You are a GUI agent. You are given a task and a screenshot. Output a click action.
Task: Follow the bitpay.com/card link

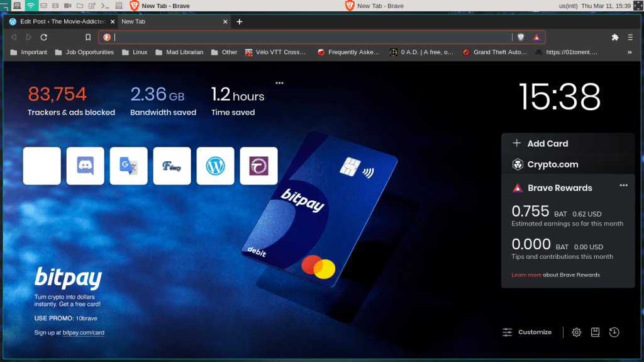click(x=84, y=333)
